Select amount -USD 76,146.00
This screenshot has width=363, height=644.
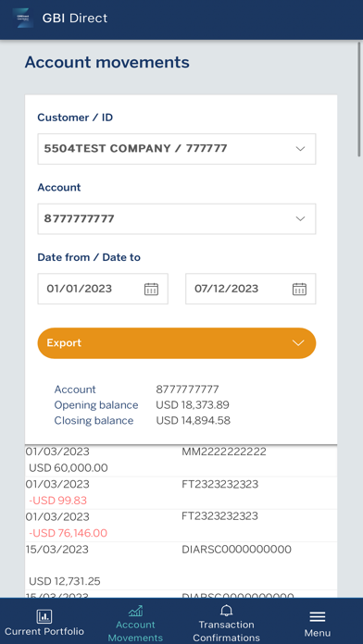pyautogui.click(x=68, y=533)
